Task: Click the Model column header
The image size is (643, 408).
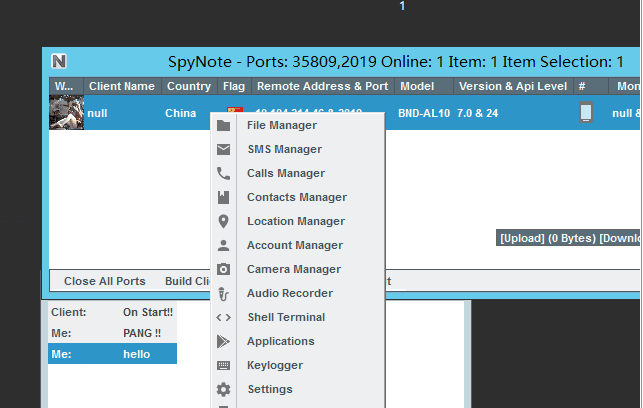Action: click(424, 86)
